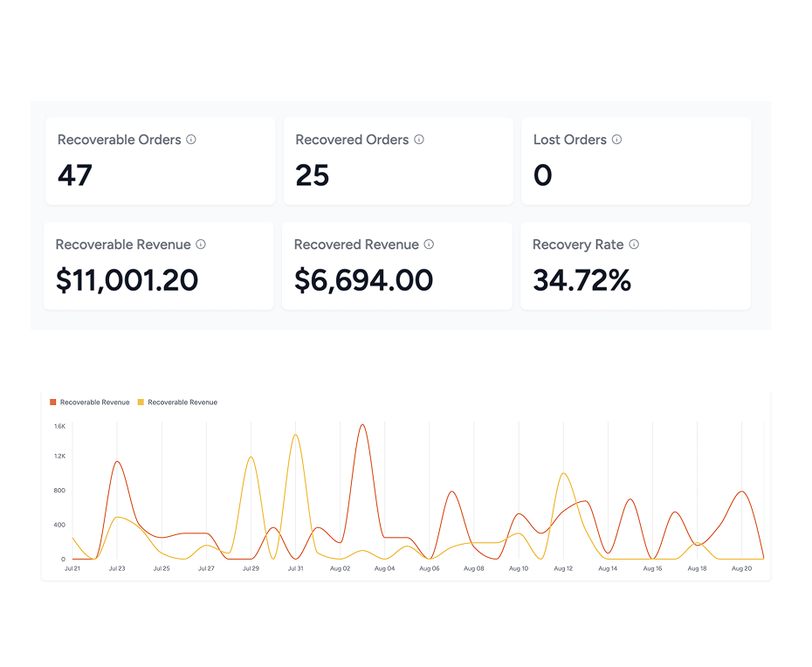Select the Jul 31 date on the x-axis
Viewport: 812px width, 667px height.
click(x=295, y=568)
